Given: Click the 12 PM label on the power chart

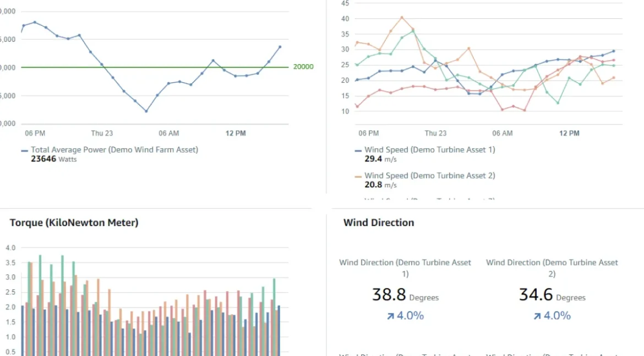Looking at the screenshot, I should pos(236,133).
